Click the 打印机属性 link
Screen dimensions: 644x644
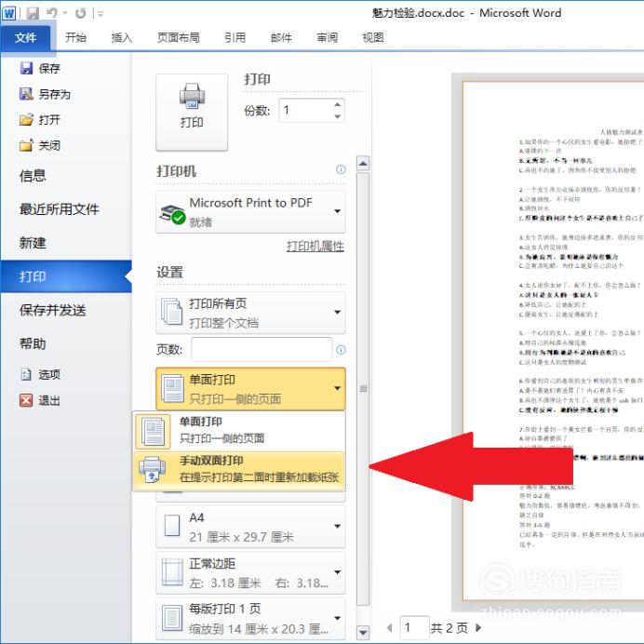click(315, 247)
